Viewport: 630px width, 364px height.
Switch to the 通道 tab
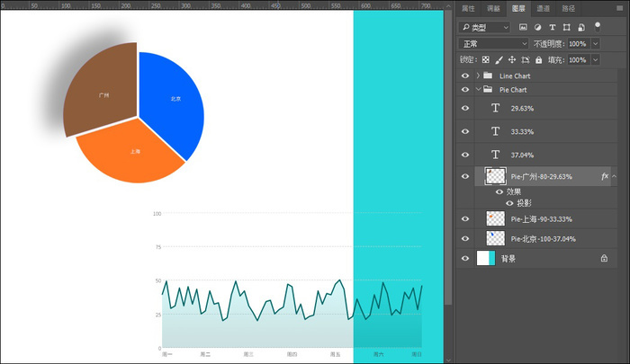coord(544,8)
